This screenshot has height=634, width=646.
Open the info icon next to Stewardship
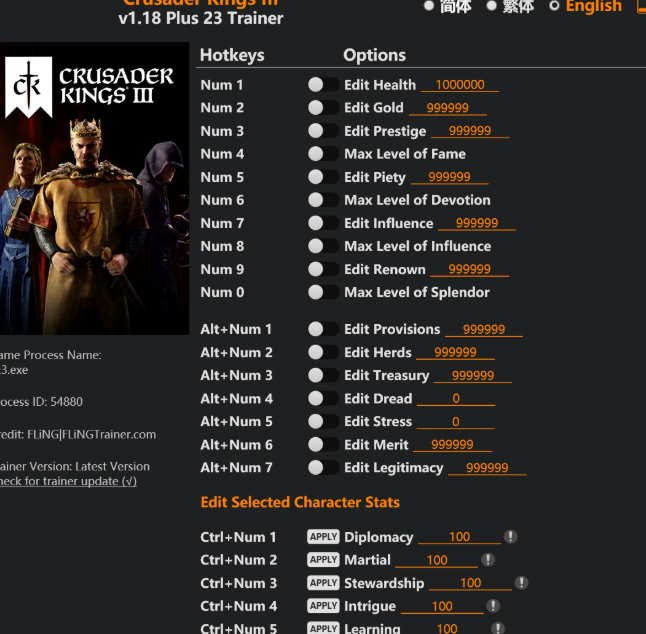click(521, 583)
